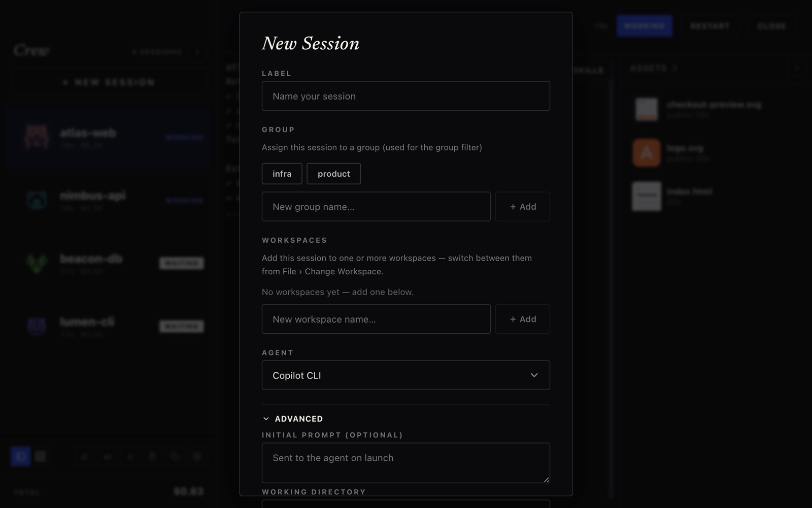The height and width of the screenshot is (508, 812).
Task: Click the Restart button in the background header
Action: click(x=710, y=26)
